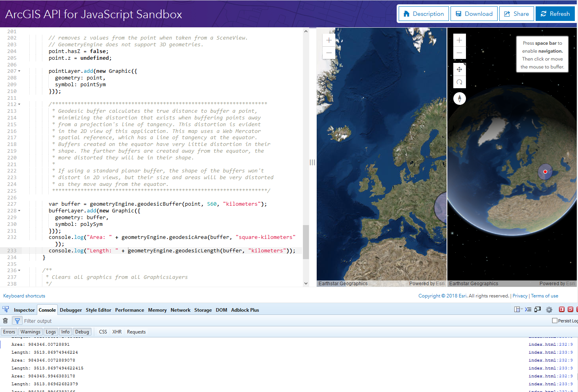Screen dimensions: 578x392
Task: Switch to the Style Editor tab
Action: (x=99, y=310)
